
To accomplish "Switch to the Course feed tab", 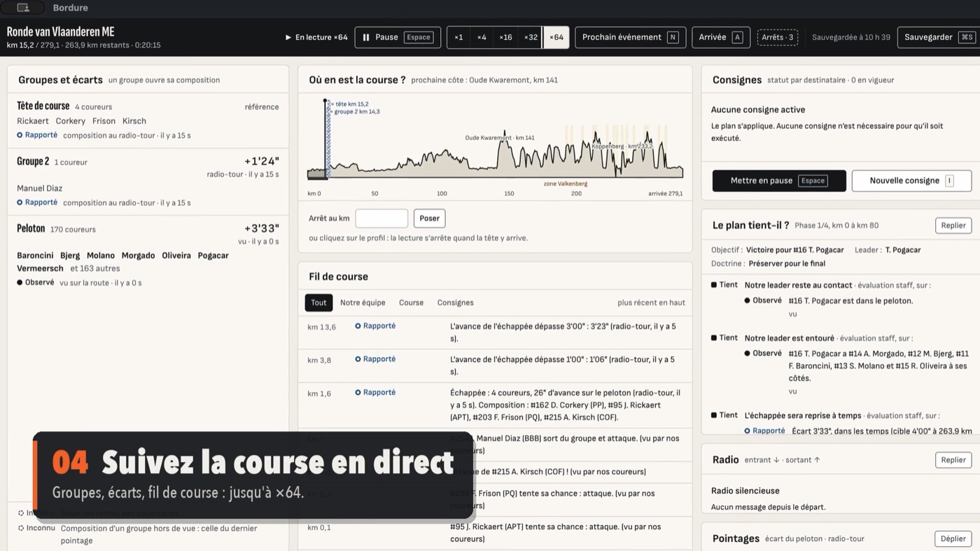I will pyautogui.click(x=411, y=302).
